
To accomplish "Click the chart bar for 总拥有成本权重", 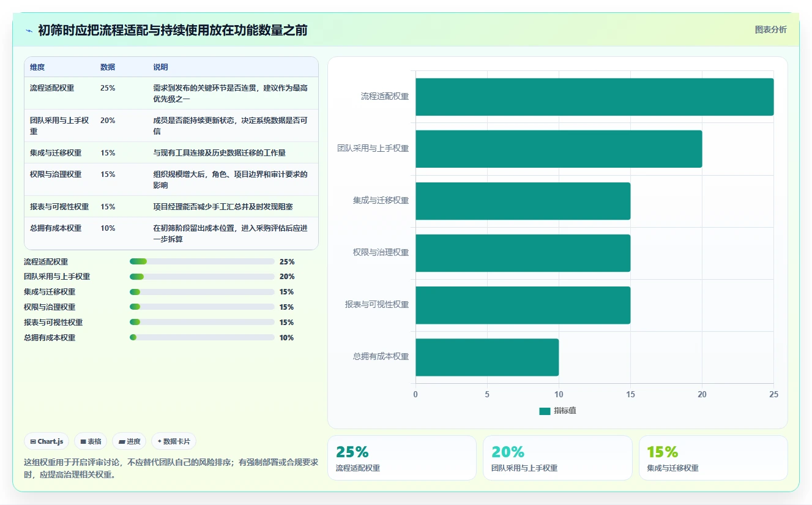I will 487,357.
